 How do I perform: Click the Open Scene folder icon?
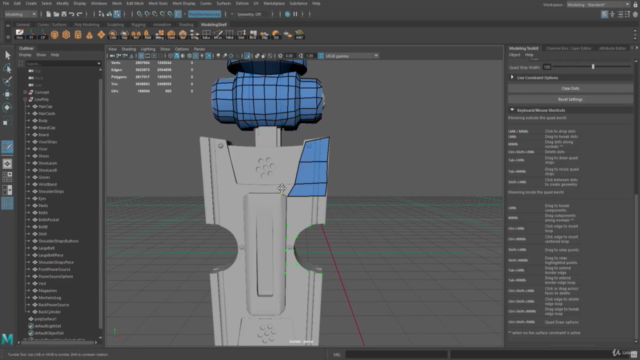(56, 14)
